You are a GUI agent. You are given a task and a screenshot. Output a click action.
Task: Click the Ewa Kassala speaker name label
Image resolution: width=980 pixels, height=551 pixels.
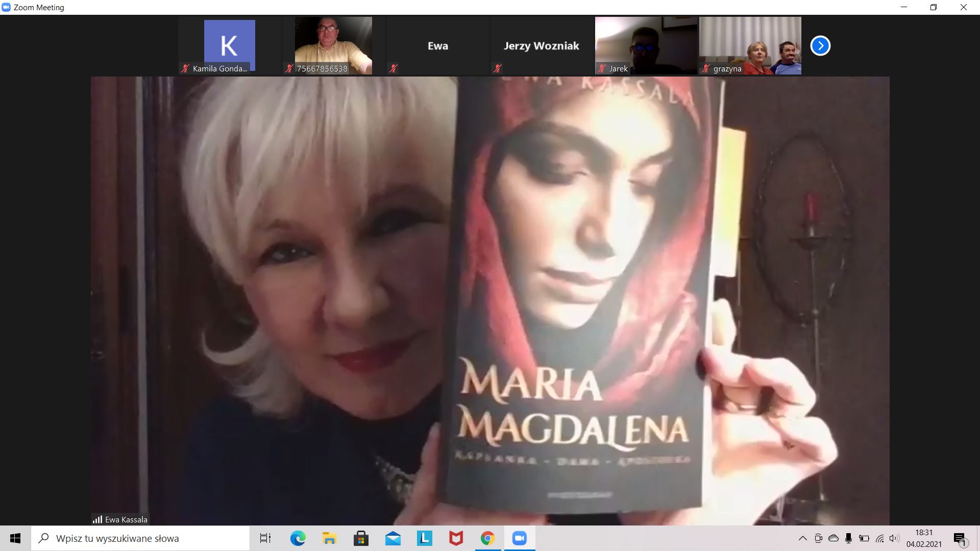(x=126, y=519)
